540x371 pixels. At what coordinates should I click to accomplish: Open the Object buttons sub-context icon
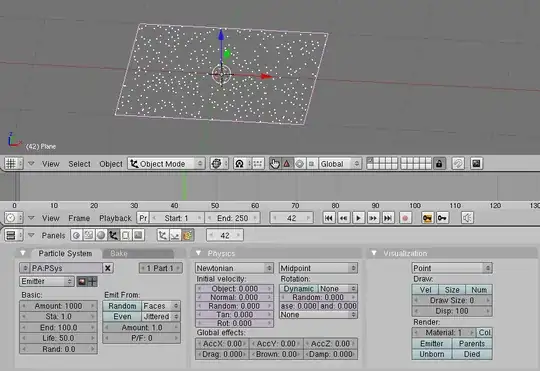point(163,235)
